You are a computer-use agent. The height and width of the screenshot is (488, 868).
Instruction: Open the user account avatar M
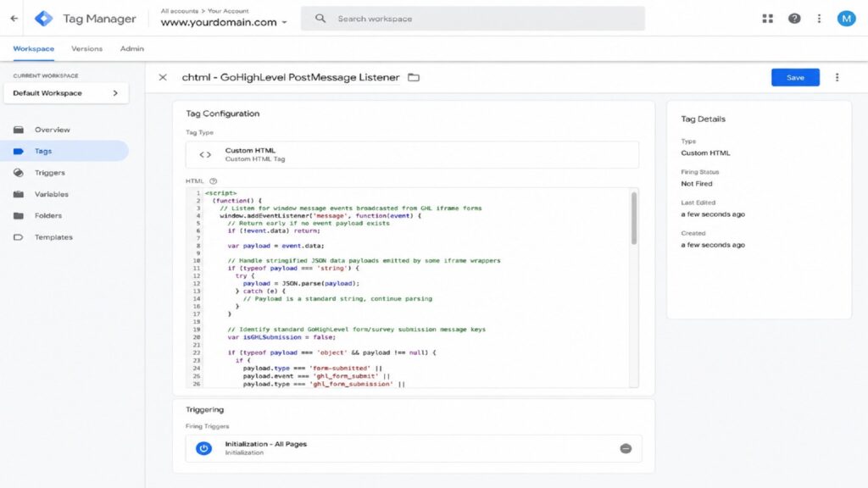pos(846,19)
